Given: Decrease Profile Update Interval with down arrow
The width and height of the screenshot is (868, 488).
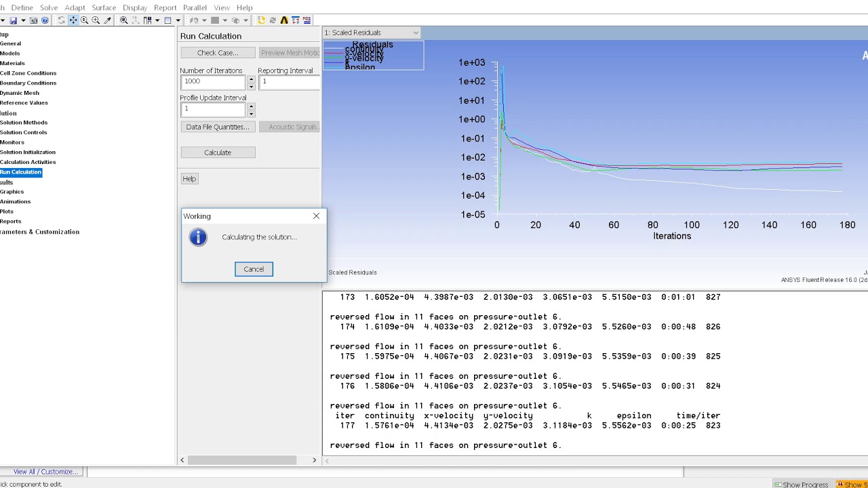Looking at the screenshot, I should [x=251, y=113].
